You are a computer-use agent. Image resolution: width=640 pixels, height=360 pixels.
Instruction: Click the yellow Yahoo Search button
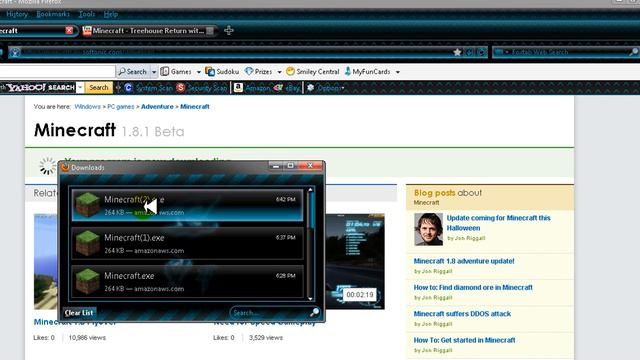click(x=99, y=87)
